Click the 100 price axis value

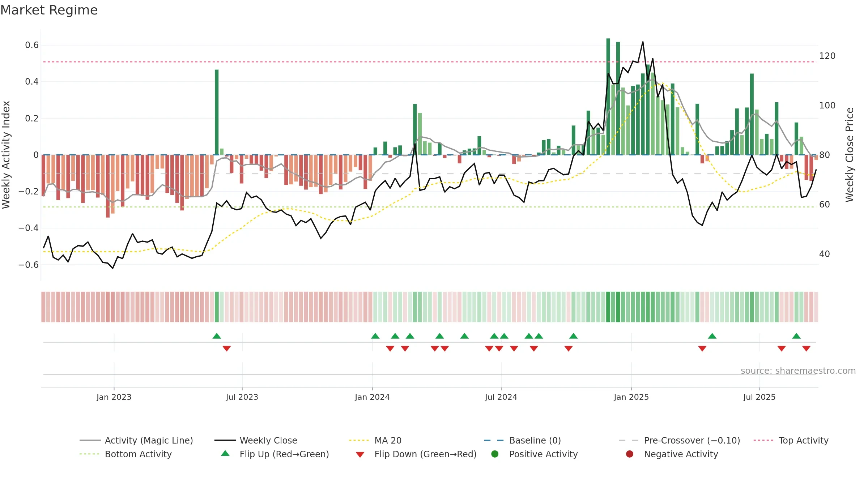coord(827,105)
